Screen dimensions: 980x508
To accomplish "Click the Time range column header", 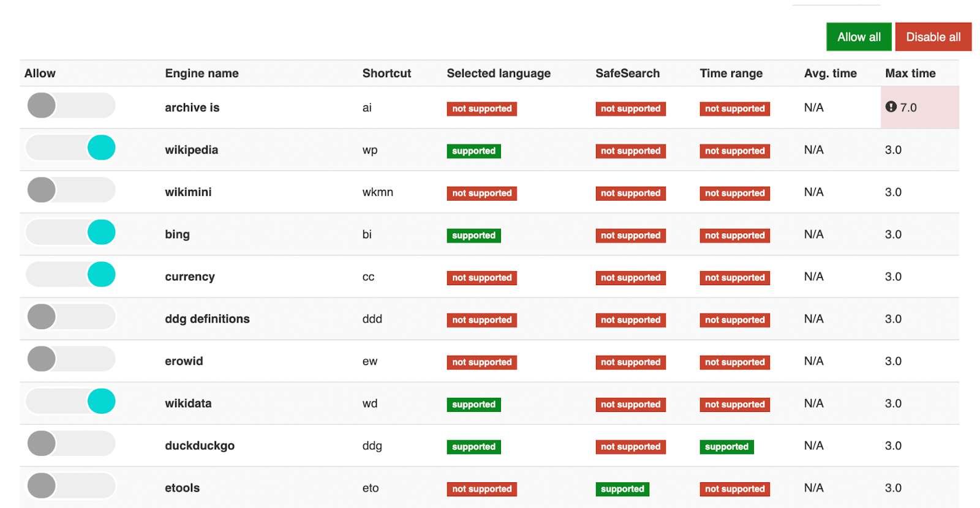I will click(x=731, y=73).
